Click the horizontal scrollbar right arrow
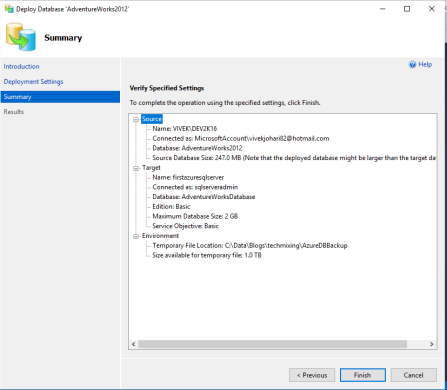This screenshot has width=447, height=390. 432,344
